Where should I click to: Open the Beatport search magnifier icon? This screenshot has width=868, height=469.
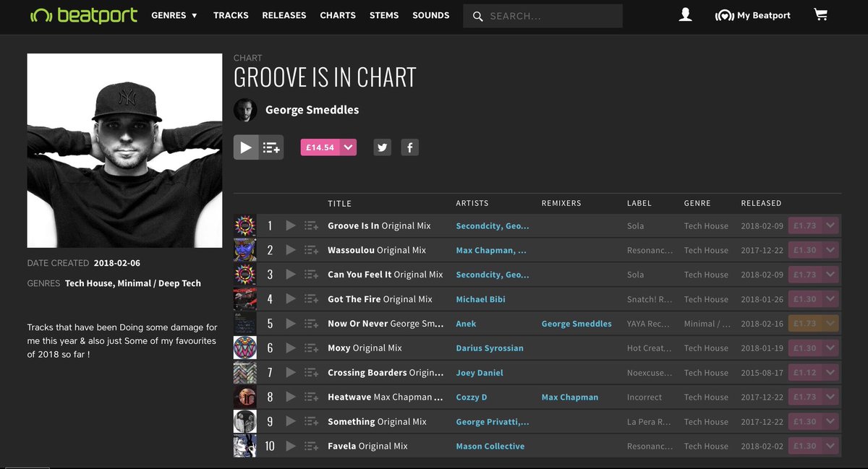coord(477,15)
